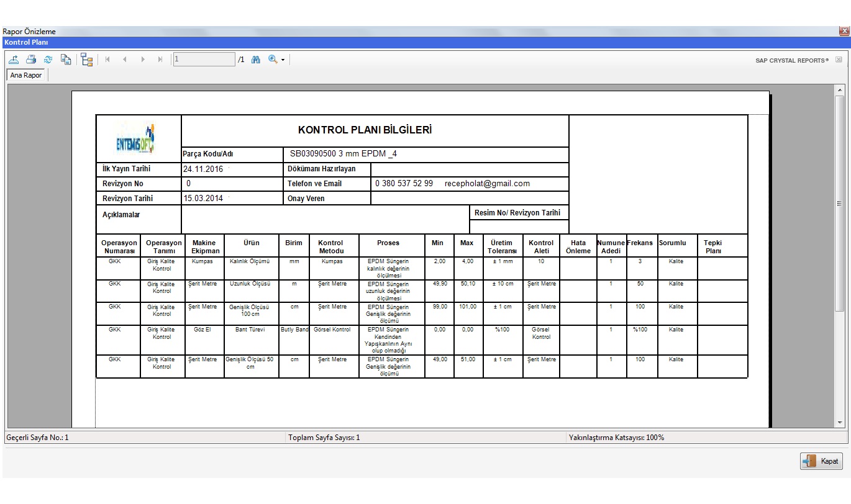Click the İlk Yayın Tarihi label

coord(127,169)
